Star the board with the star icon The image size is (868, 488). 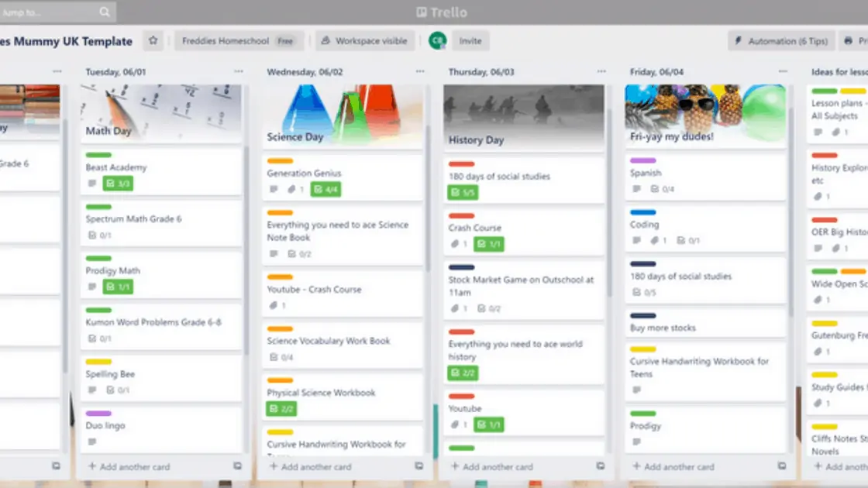click(153, 40)
